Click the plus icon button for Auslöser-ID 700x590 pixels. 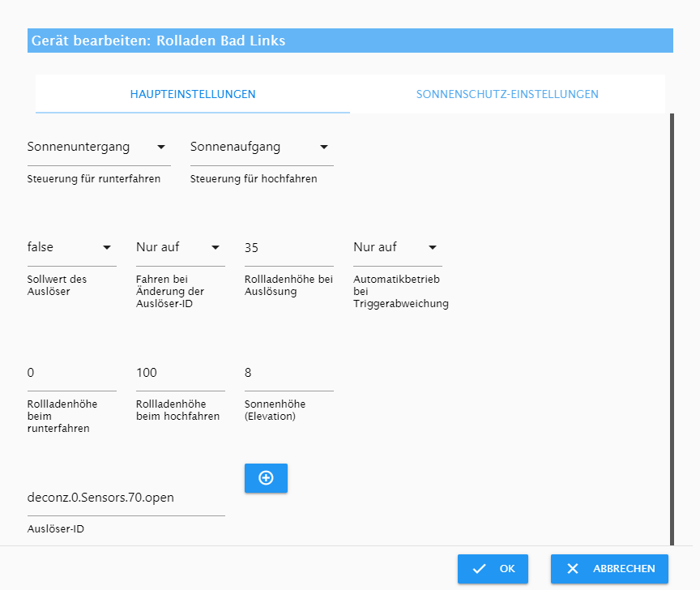(266, 478)
